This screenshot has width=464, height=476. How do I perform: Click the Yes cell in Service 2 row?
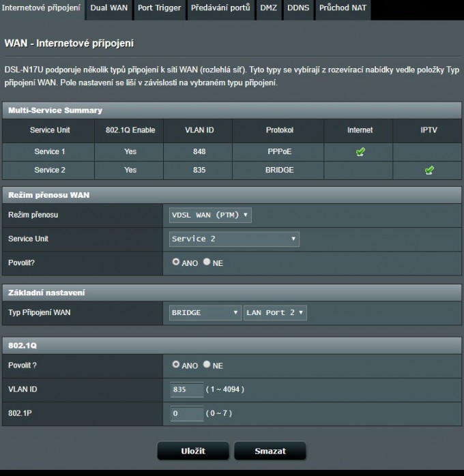130,170
